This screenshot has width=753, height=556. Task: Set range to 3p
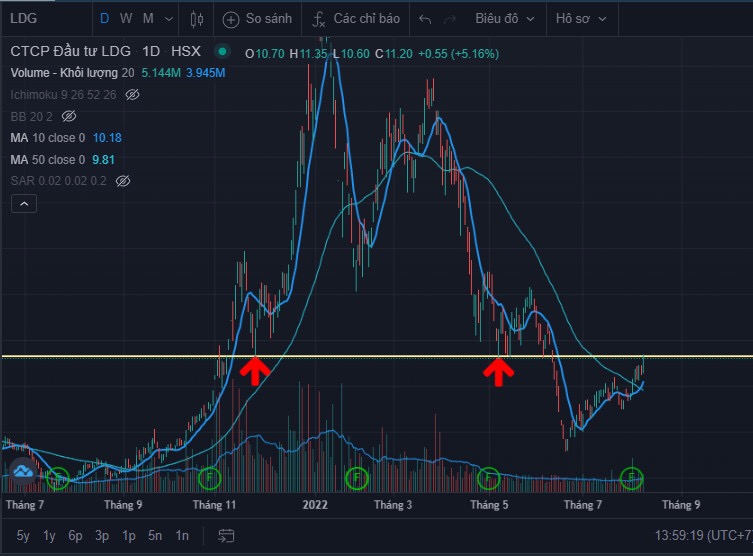coord(102,535)
